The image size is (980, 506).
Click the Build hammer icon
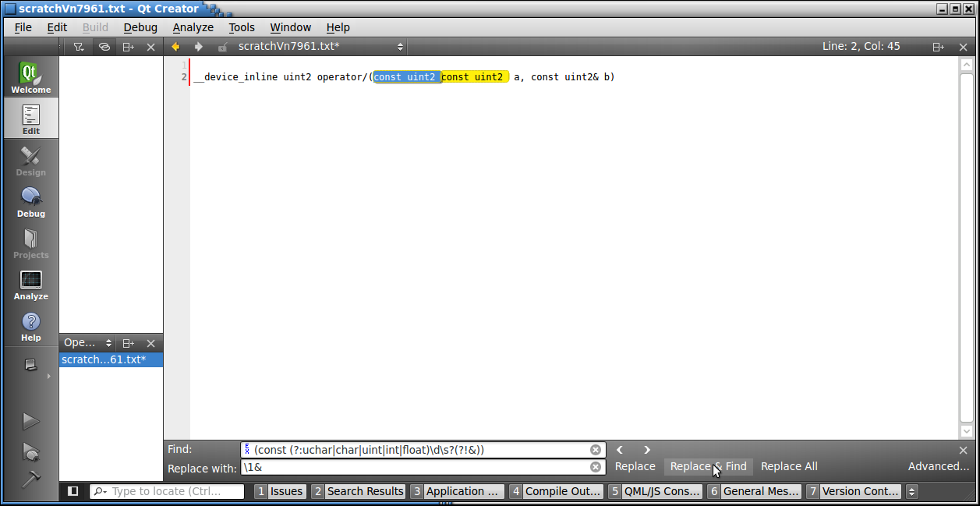click(30, 479)
